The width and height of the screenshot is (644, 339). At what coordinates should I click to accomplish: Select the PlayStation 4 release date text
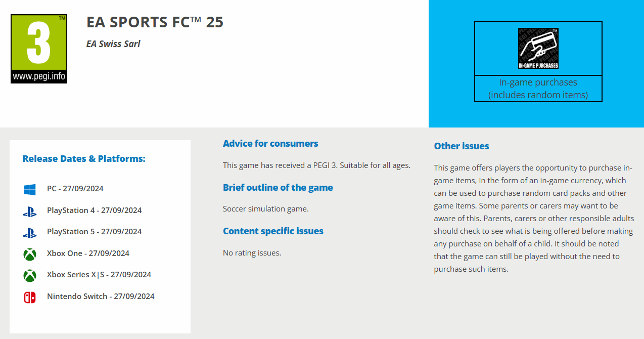(94, 210)
